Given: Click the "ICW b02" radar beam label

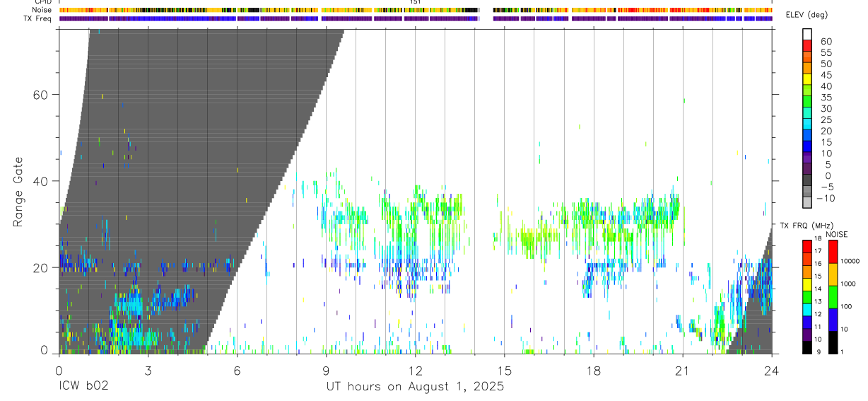Looking at the screenshot, I should tap(83, 387).
